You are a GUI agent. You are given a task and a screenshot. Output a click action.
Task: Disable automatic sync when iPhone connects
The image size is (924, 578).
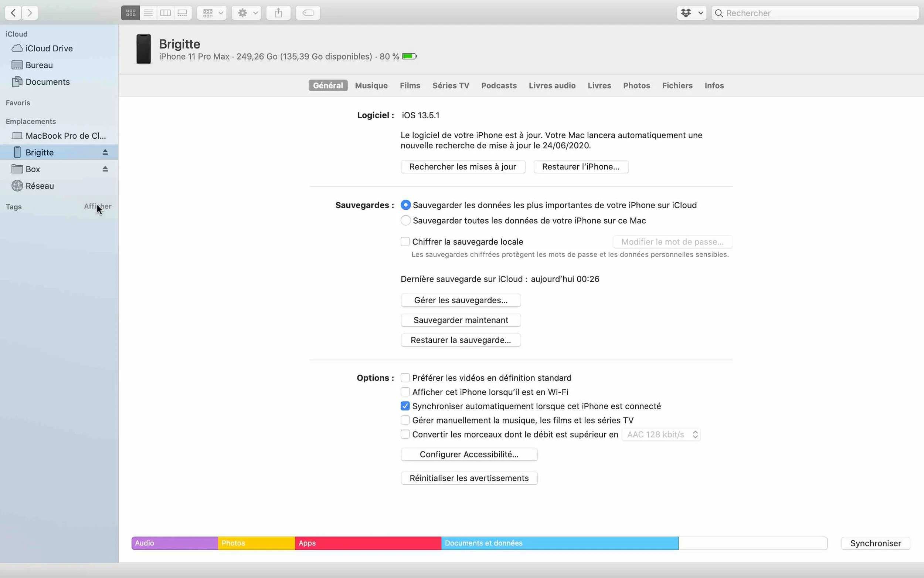(405, 406)
